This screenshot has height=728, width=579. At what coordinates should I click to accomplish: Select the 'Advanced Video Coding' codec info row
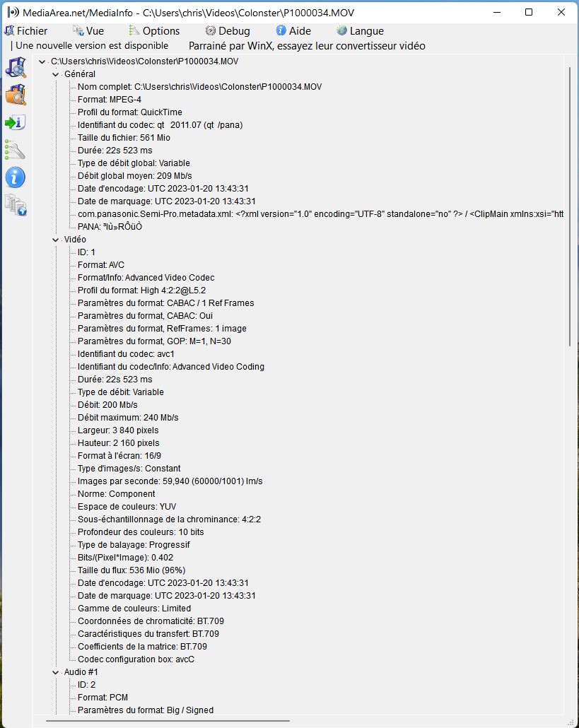(171, 367)
